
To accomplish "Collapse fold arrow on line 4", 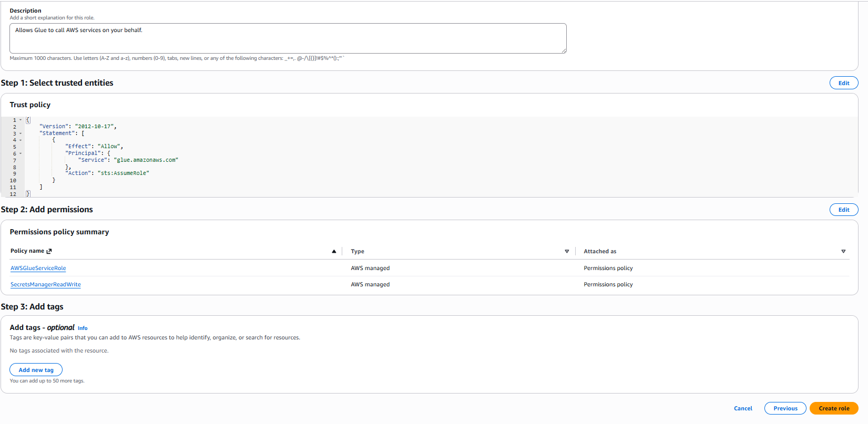I will point(21,140).
